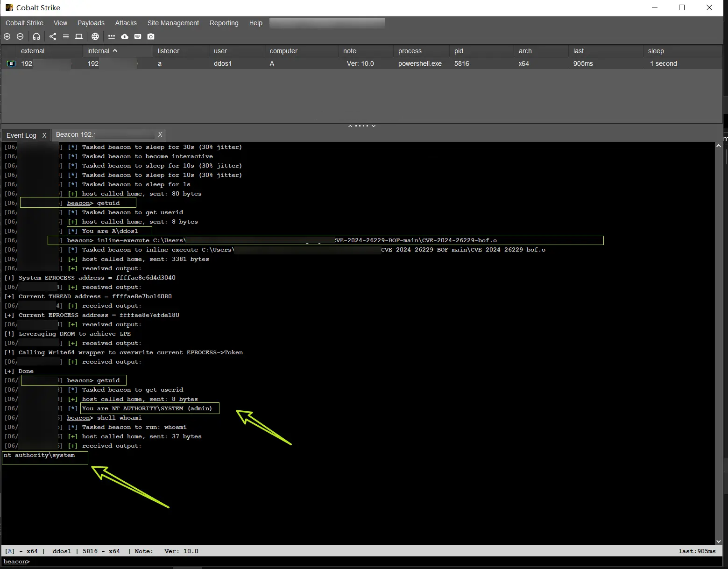Click 'last:905ms' in status bar
The width and height of the screenshot is (728, 569).
[x=697, y=551]
